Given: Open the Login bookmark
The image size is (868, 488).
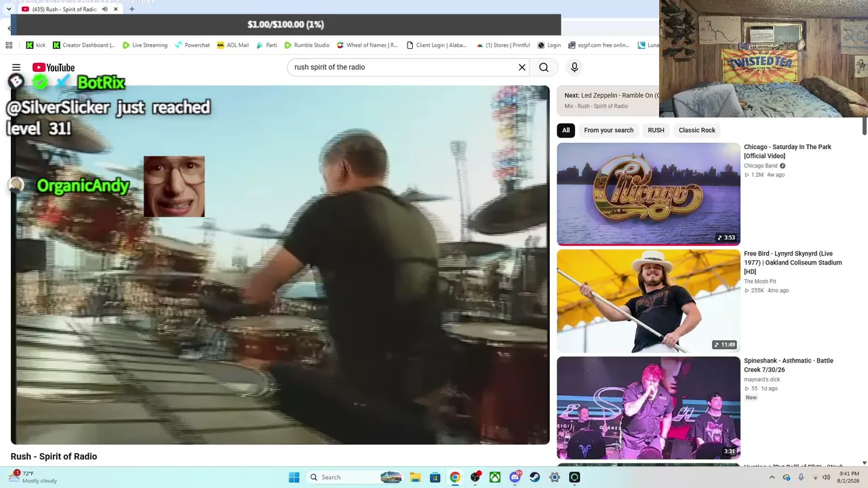Looking at the screenshot, I should [549, 45].
